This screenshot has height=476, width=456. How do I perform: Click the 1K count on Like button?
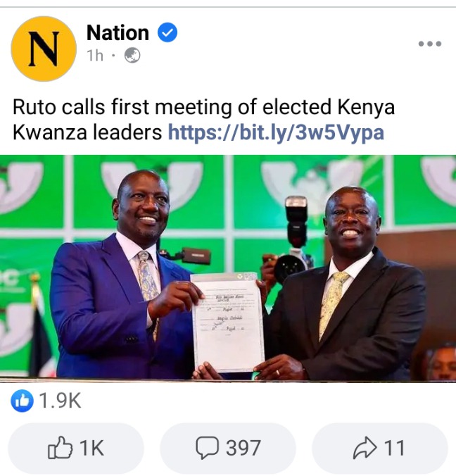(x=91, y=448)
